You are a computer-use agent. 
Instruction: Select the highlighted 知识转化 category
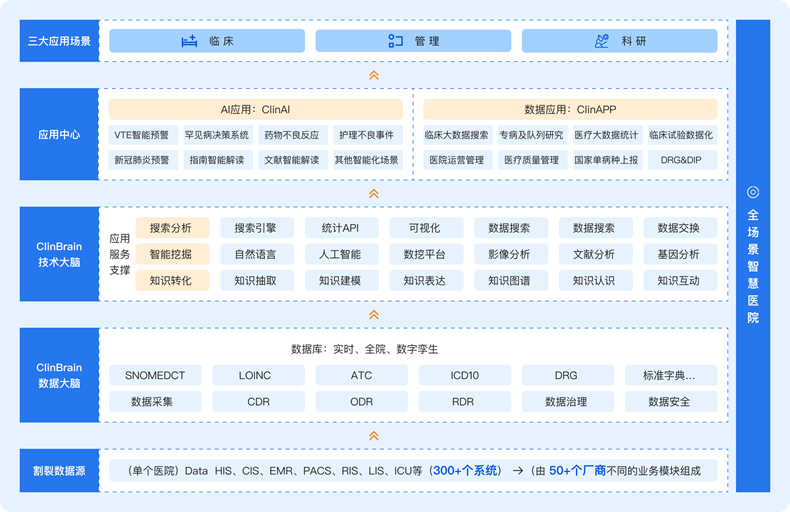tap(172, 280)
